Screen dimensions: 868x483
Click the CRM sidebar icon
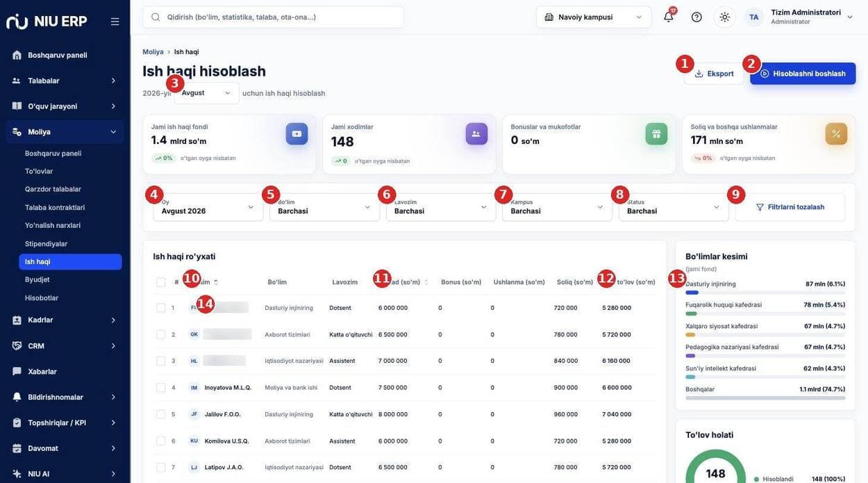pyautogui.click(x=17, y=345)
